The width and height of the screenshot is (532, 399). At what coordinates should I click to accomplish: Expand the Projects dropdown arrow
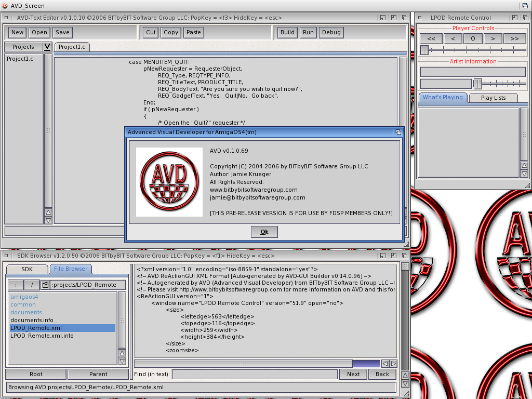[x=47, y=47]
